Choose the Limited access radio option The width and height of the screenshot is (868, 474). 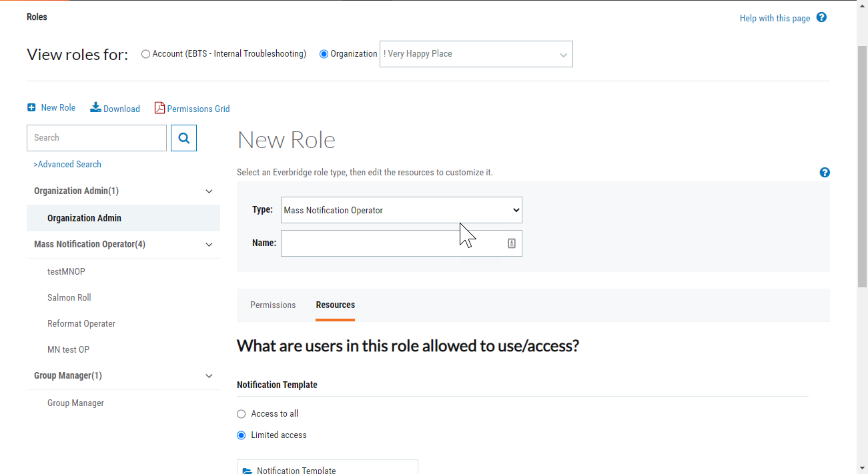click(x=242, y=435)
